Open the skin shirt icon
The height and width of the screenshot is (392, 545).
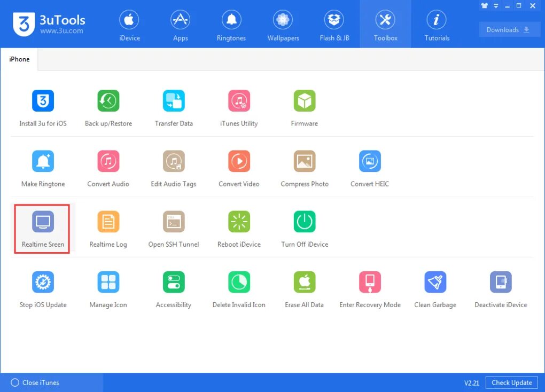[x=484, y=5]
